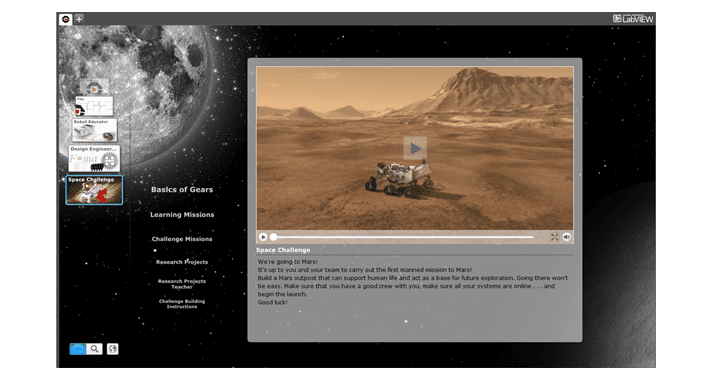Click the text "We're going to Mars!"

287,262
